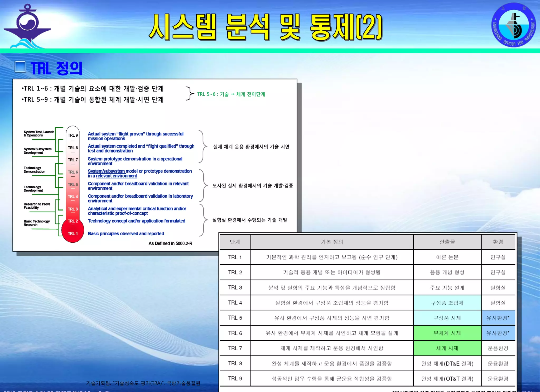Click 모사된 실제 환경에서의 기술 개발·검증 label
Screen dimensions: 540x392
(253, 186)
